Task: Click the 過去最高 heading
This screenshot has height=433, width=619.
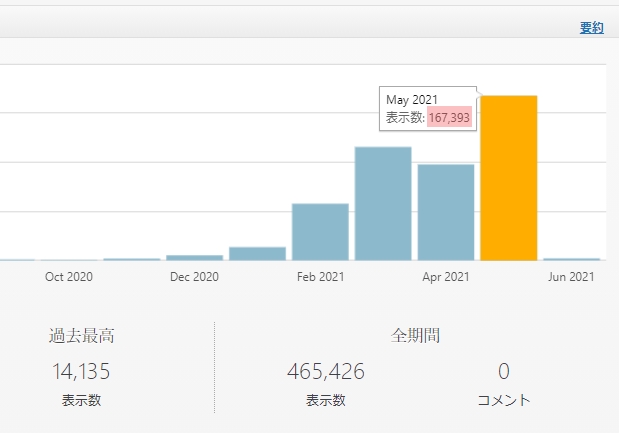Action: click(x=81, y=336)
